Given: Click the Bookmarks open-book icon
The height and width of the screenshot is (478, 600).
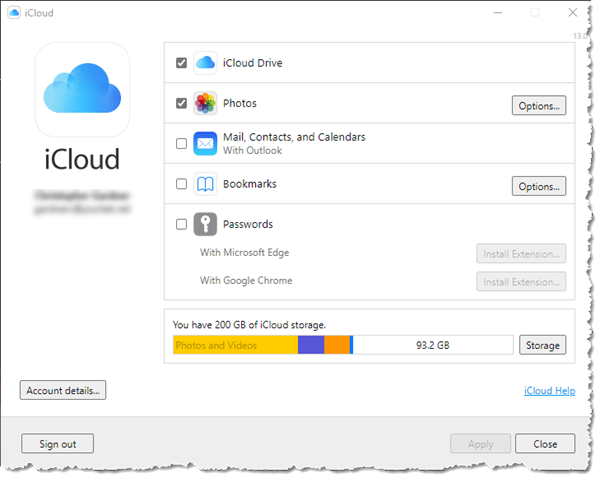Looking at the screenshot, I should (x=205, y=185).
